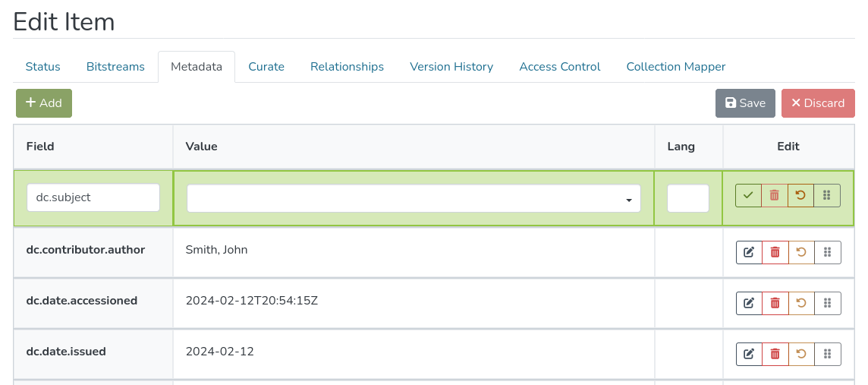Save the metadata changes
The height and width of the screenshot is (385, 868).
coord(745,103)
